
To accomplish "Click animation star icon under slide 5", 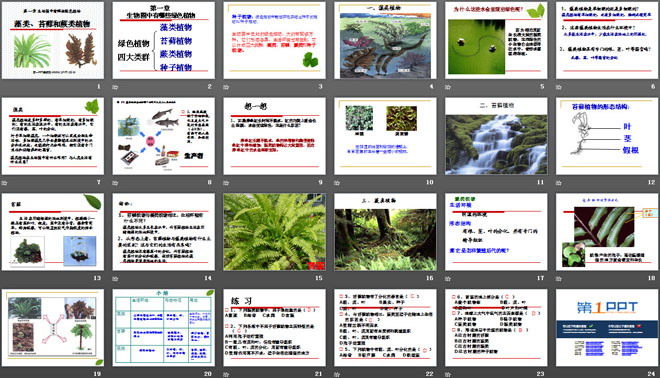I will [448, 87].
